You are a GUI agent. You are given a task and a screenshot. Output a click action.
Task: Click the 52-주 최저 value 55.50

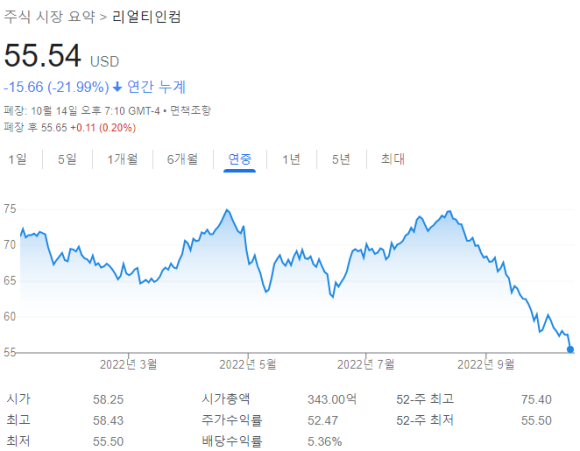click(536, 421)
